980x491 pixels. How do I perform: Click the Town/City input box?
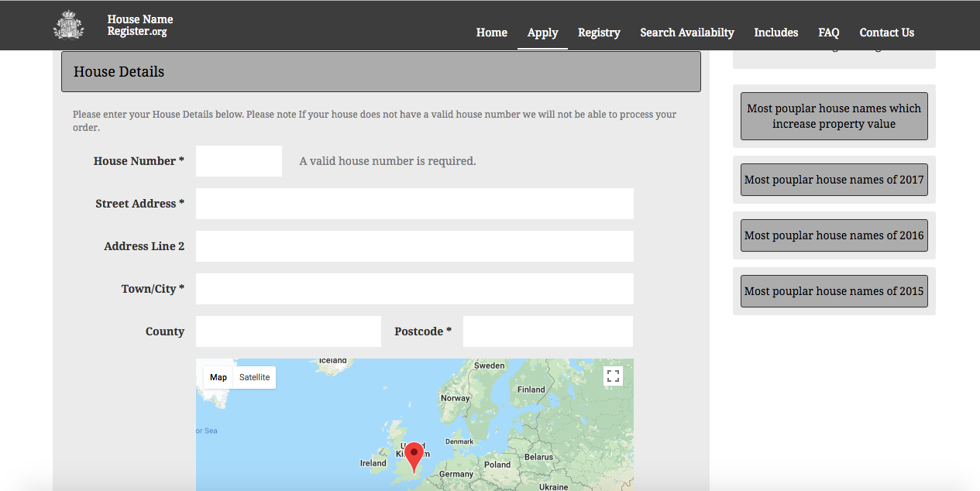[414, 289]
